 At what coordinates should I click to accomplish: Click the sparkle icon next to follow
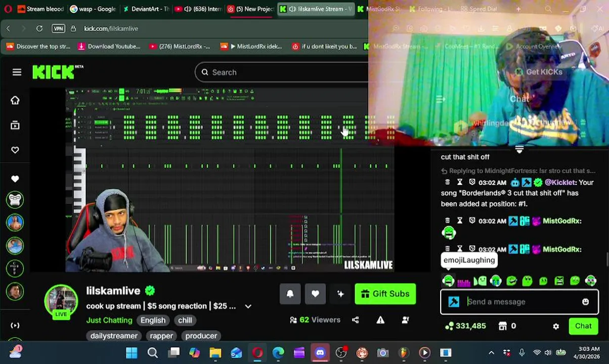coord(340,294)
